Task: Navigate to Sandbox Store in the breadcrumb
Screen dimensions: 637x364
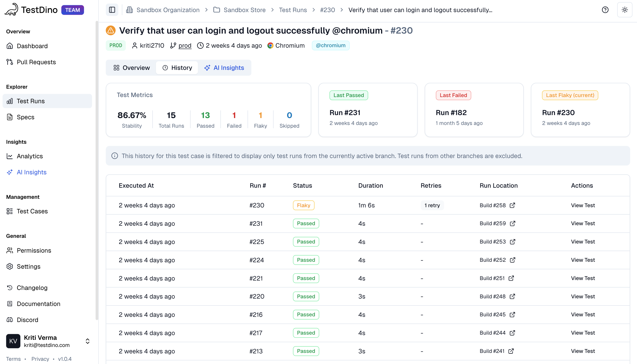Action: [x=245, y=10]
